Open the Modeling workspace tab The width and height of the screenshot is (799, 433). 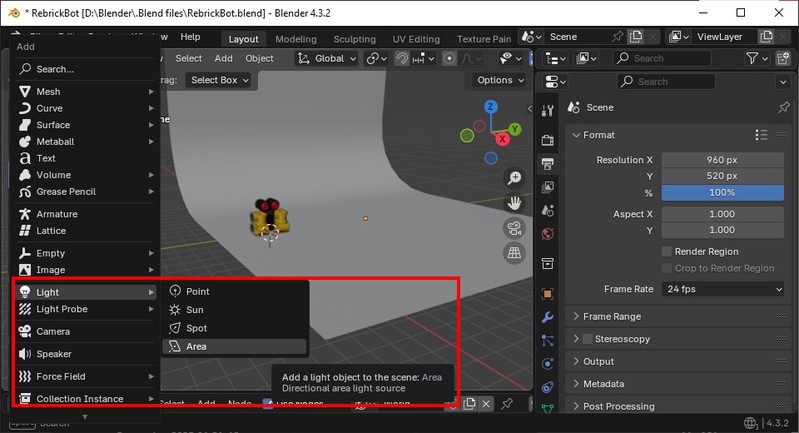[x=295, y=39]
